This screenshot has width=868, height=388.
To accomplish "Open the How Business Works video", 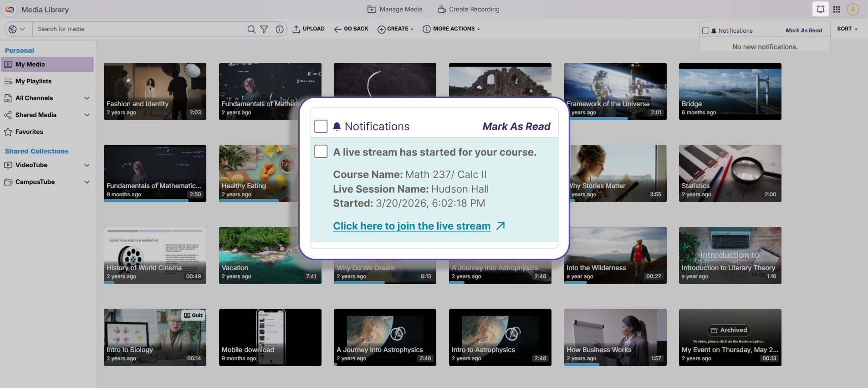I will [615, 337].
